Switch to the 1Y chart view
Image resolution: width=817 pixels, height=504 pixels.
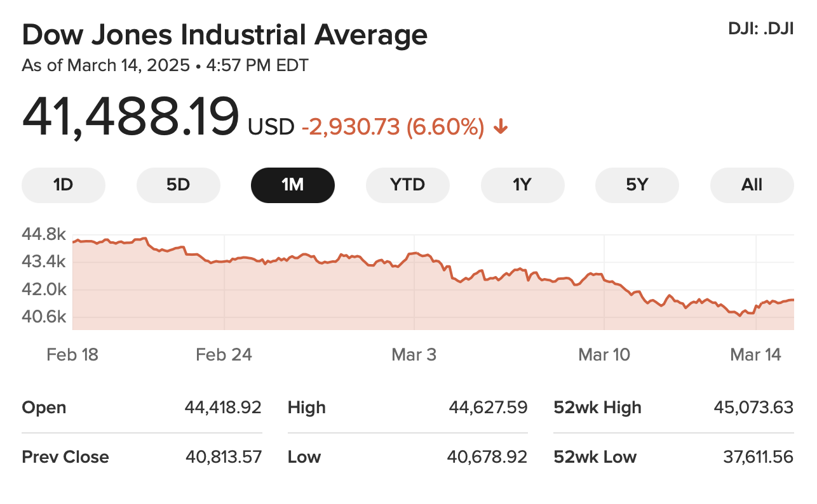[x=522, y=185]
